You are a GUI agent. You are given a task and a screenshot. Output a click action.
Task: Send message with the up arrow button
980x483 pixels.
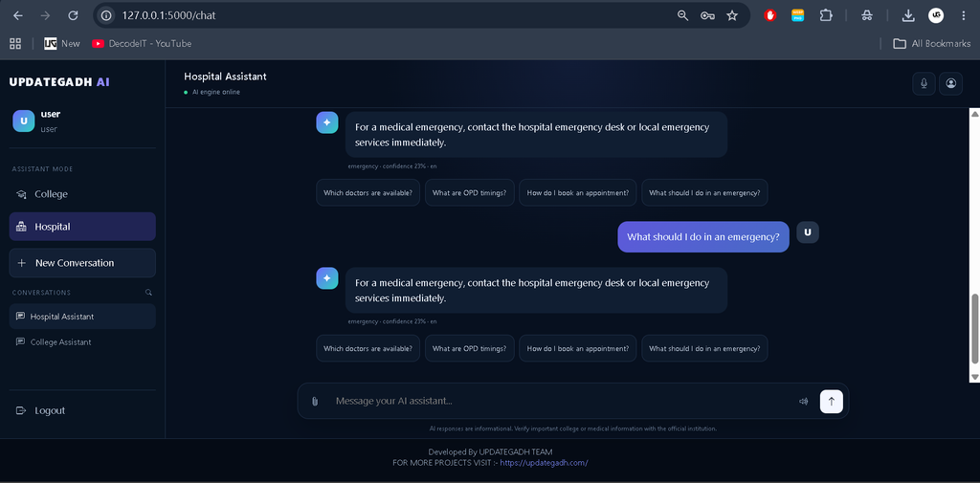[832, 401]
